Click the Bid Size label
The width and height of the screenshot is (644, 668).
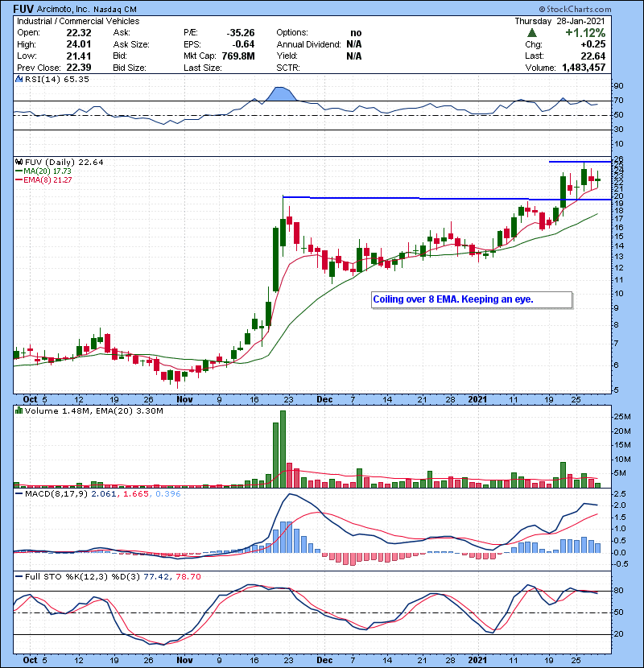(130, 68)
